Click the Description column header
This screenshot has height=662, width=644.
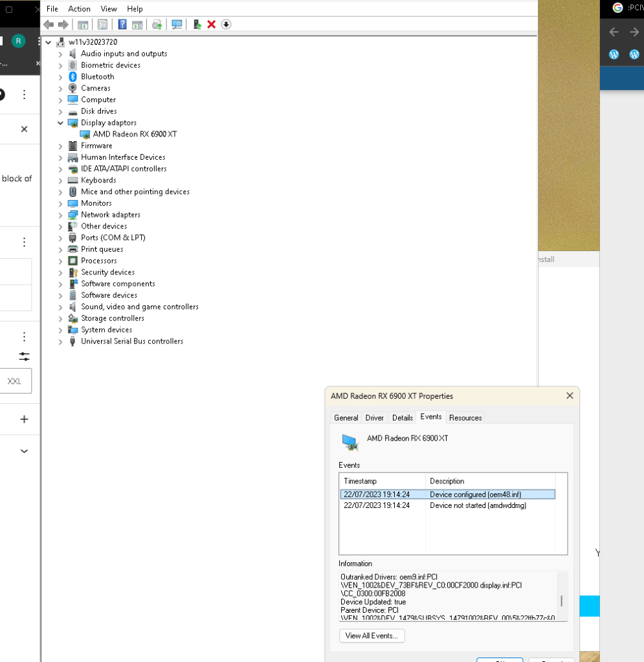491,481
